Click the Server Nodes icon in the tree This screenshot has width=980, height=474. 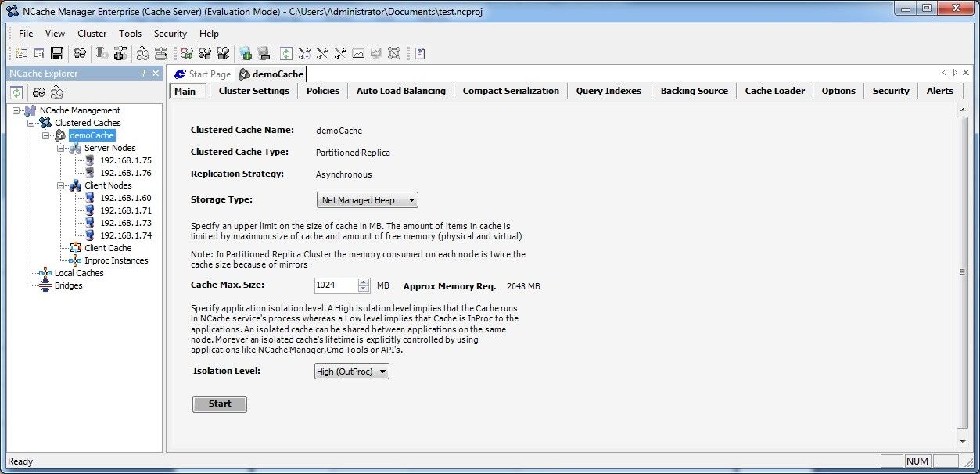tap(76, 148)
